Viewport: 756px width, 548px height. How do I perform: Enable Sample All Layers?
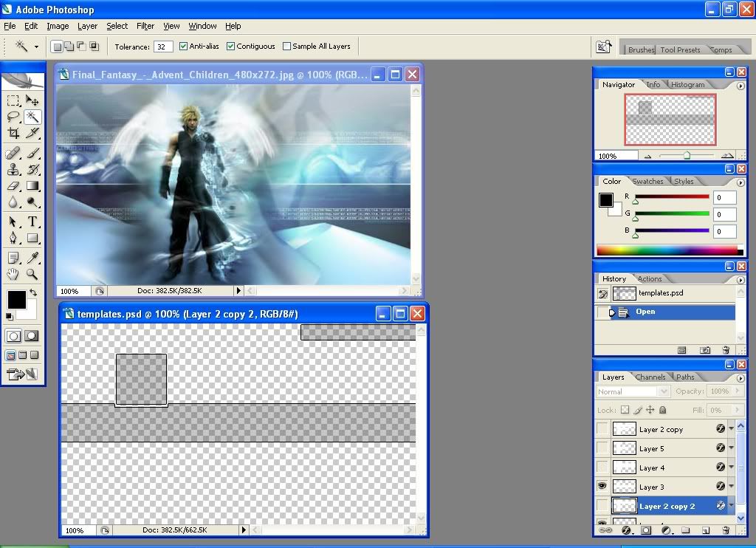coord(287,47)
